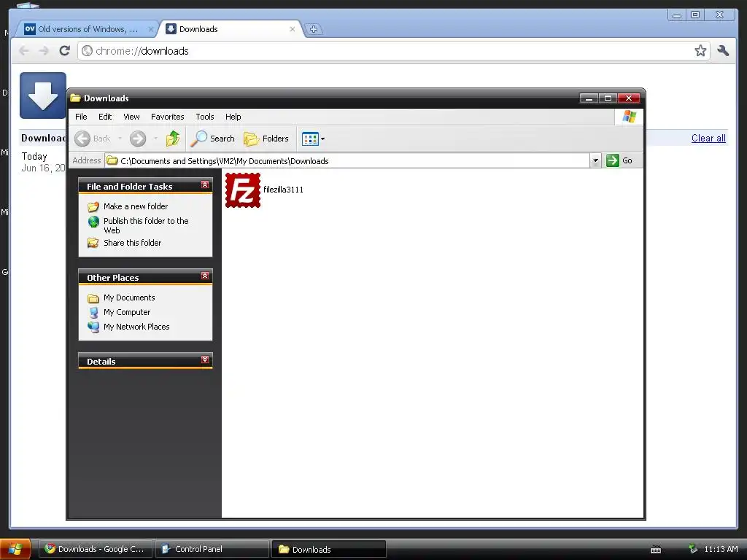
Task: Open Search in Explorer toolbar
Action: (x=212, y=139)
